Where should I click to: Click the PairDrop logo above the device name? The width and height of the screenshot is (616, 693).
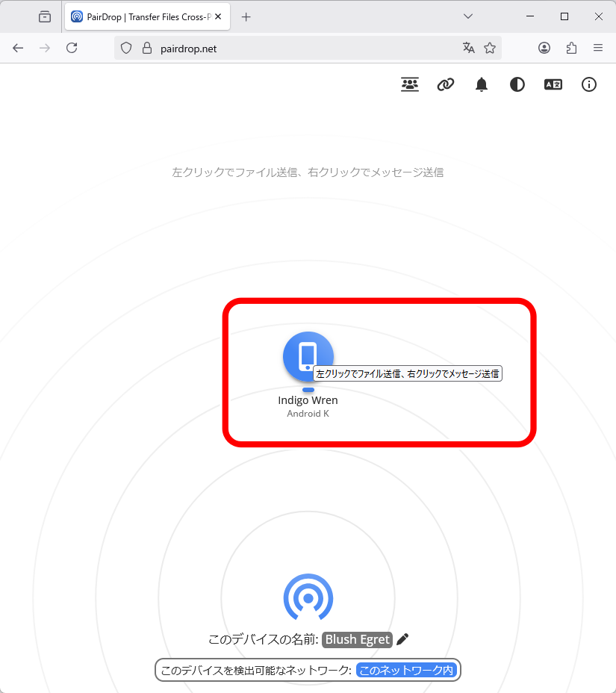pyautogui.click(x=308, y=597)
